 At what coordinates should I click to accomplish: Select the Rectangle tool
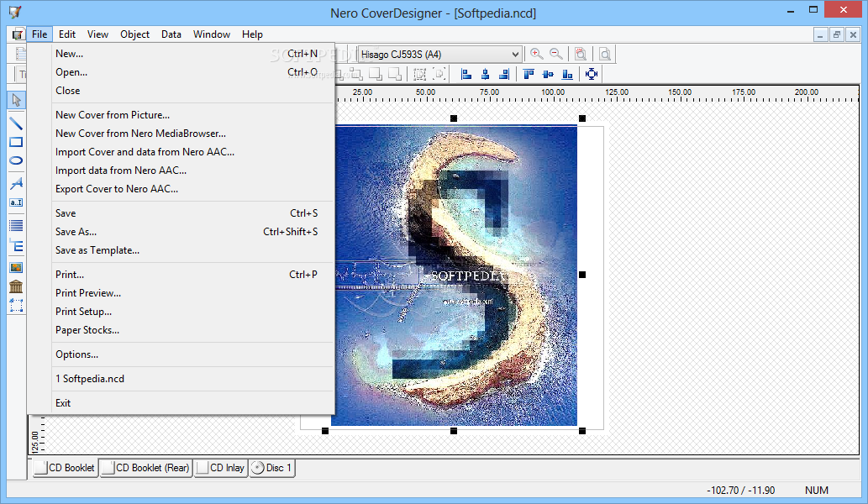click(16, 142)
